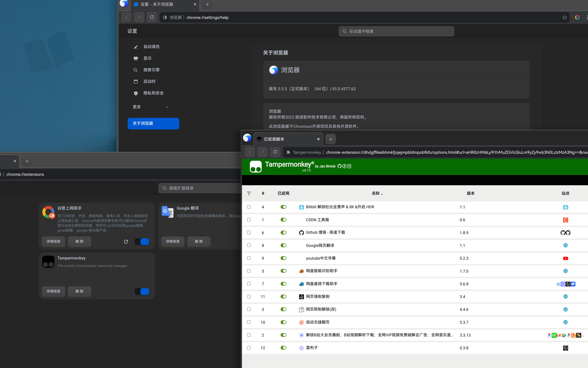Reload the settings help page

152,17
